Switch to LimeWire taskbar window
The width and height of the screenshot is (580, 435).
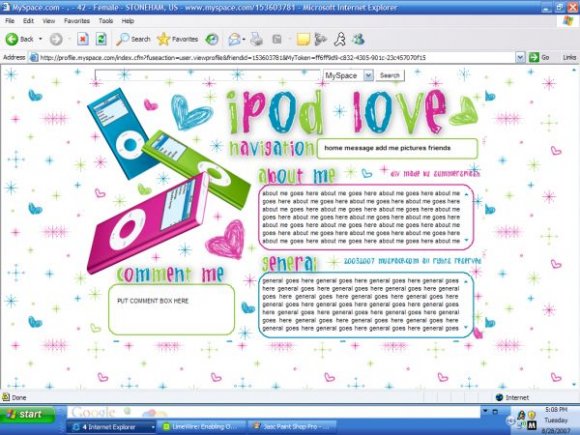pos(201,427)
